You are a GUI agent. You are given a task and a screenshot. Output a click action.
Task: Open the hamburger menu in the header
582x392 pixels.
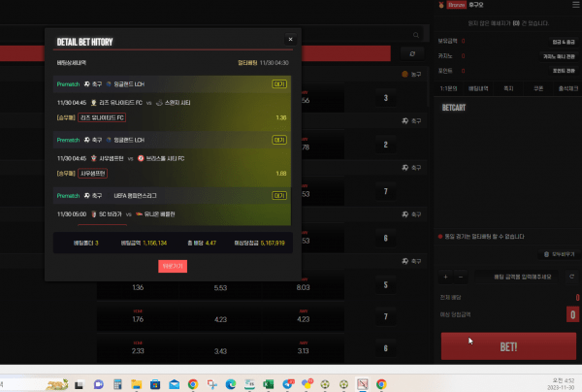(575, 5)
